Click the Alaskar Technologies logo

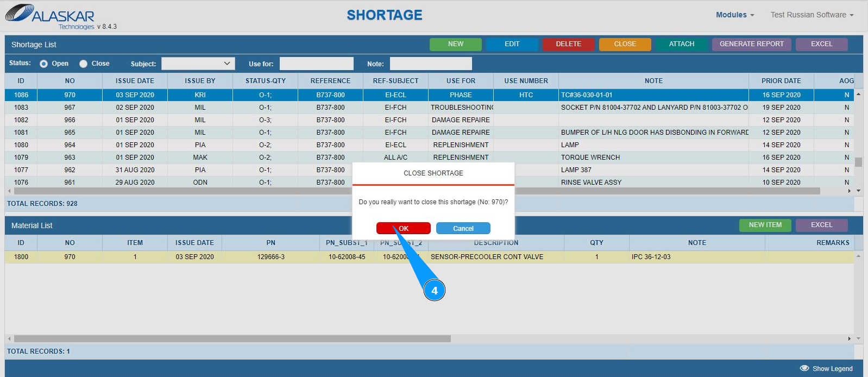click(x=50, y=16)
